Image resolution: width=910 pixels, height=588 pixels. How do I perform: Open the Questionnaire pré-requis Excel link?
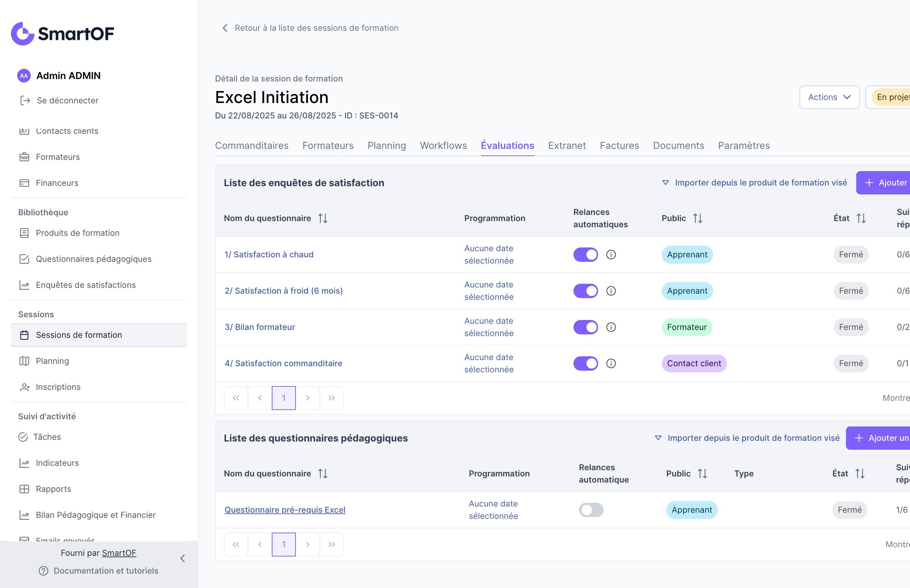coord(285,510)
